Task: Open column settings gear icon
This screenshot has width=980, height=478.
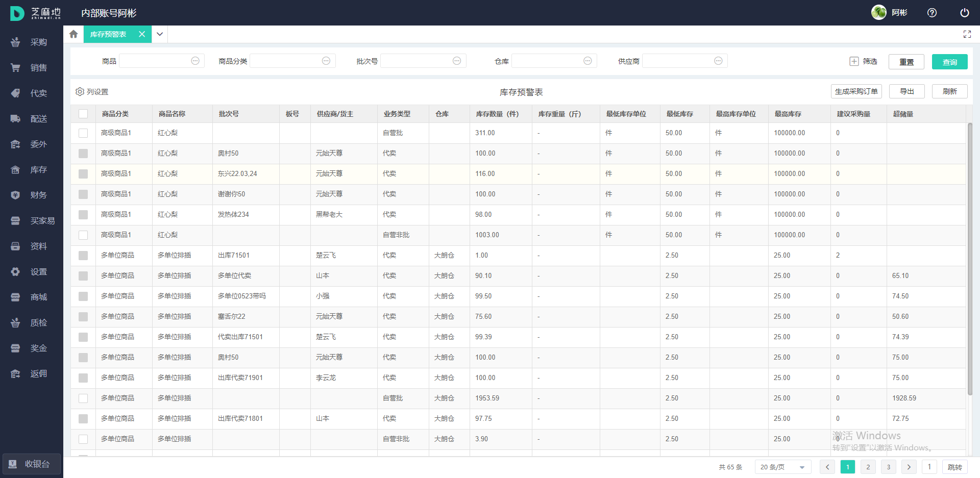Action: point(80,92)
